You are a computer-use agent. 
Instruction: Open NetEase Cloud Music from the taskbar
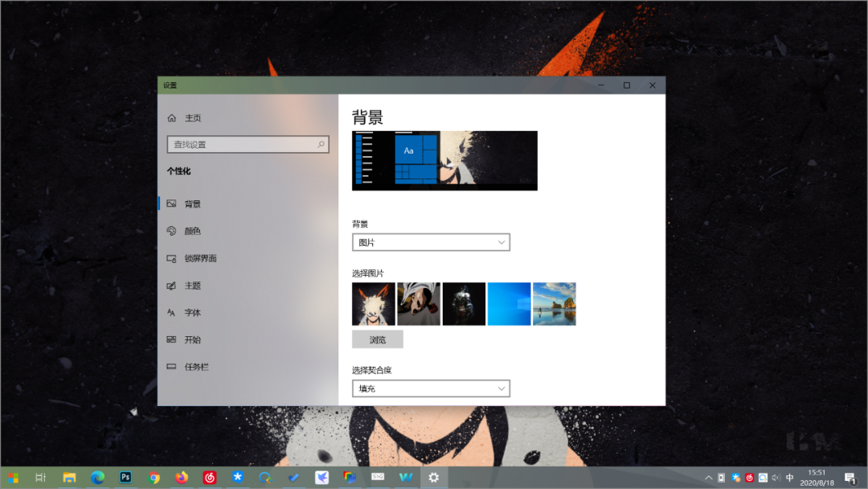pos(210,477)
